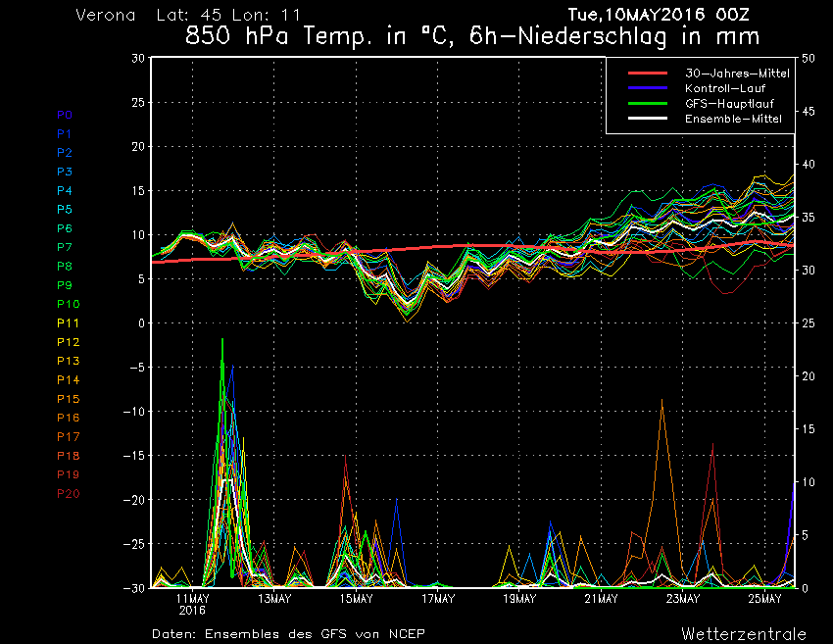
Task: Select ensemble member label P17
Action: coord(69,437)
